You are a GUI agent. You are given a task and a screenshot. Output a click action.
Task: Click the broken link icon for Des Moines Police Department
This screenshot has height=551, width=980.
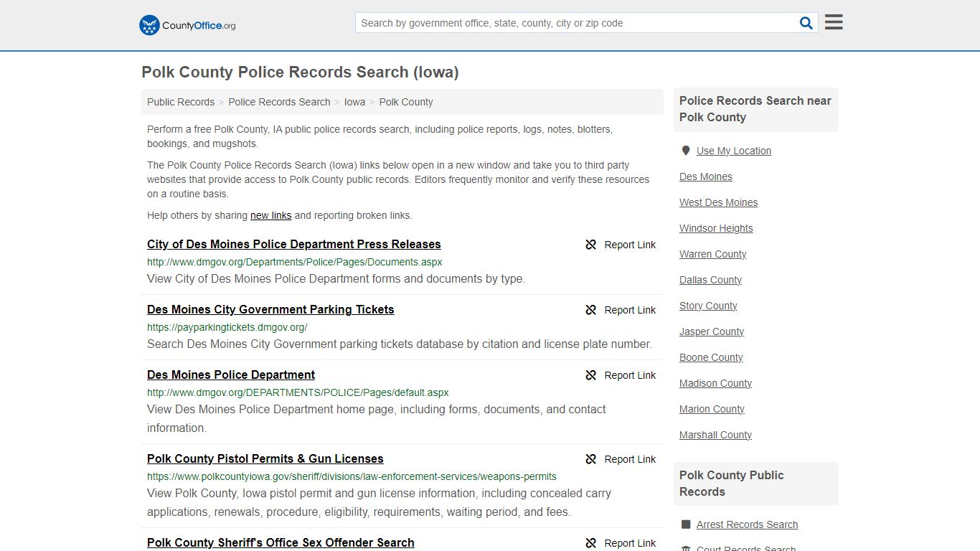point(591,375)
